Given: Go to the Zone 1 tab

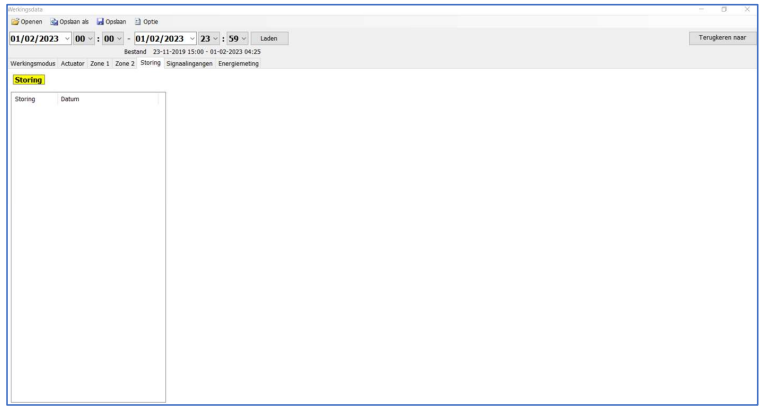Looking at the screenshot, I should (100, 63).
